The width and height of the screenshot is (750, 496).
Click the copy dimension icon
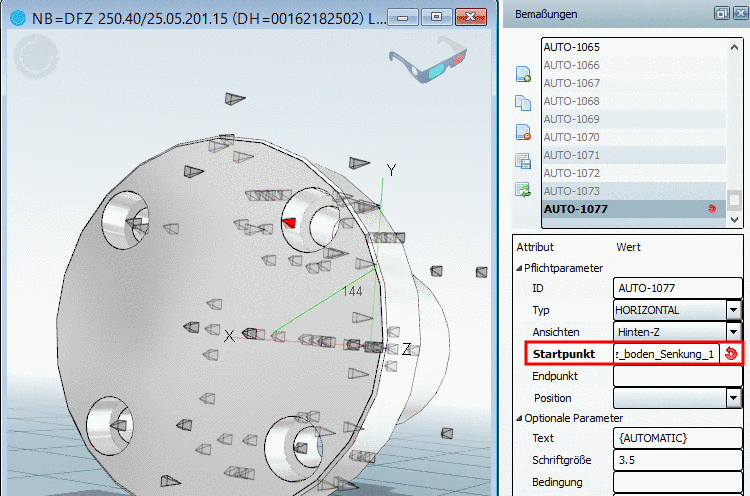tap(523, 103)
